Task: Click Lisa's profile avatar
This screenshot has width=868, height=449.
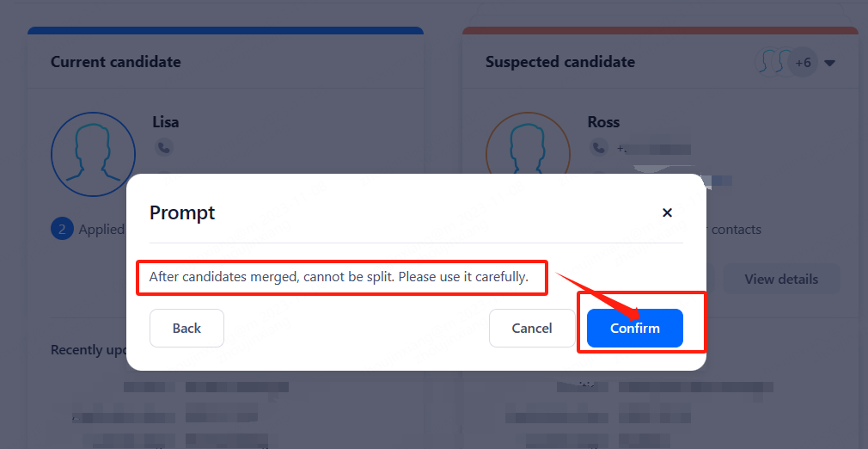Action: (93, 155)
